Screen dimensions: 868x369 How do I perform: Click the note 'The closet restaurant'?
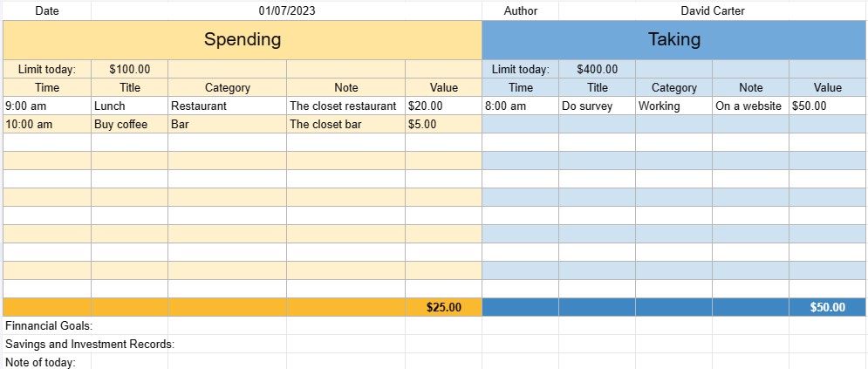click(345, 106)
